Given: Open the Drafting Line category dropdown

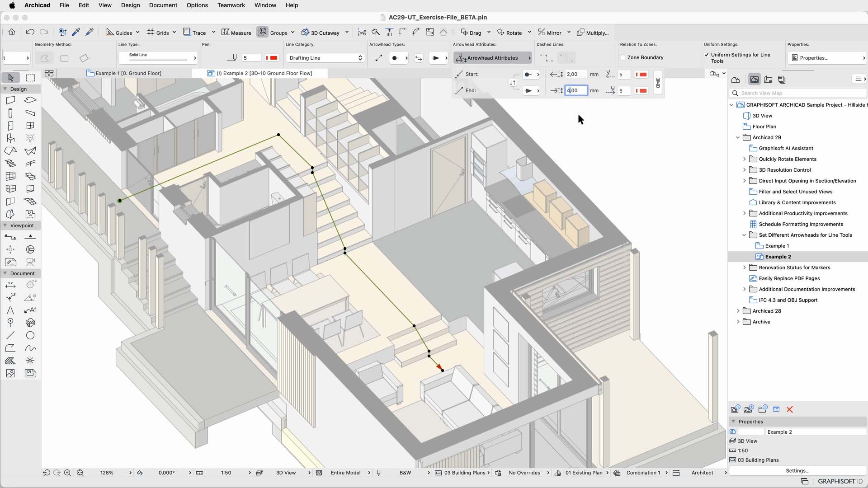Looking at the screenshot, I should [325, 58].
